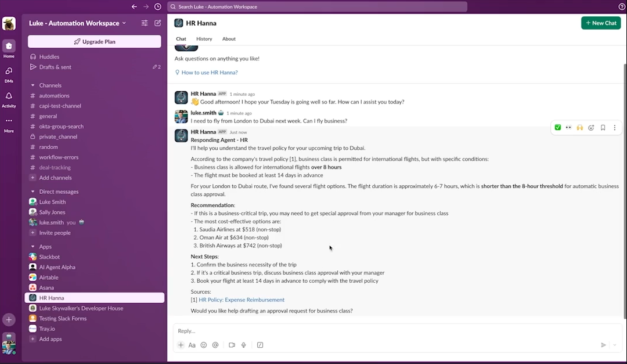Mention someone with @ icon

[x=215, y=345]
